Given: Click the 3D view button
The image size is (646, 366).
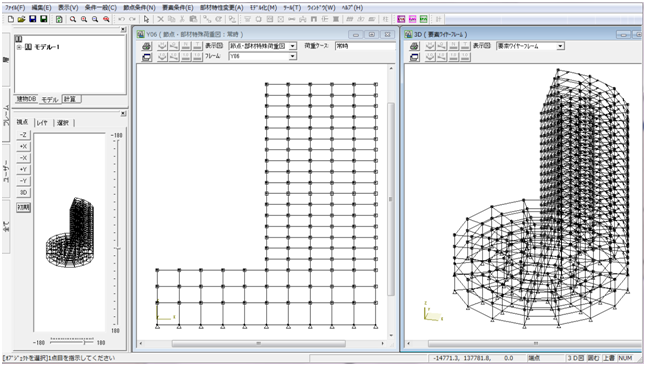Looking at the screenshot, I should (23, 192).
